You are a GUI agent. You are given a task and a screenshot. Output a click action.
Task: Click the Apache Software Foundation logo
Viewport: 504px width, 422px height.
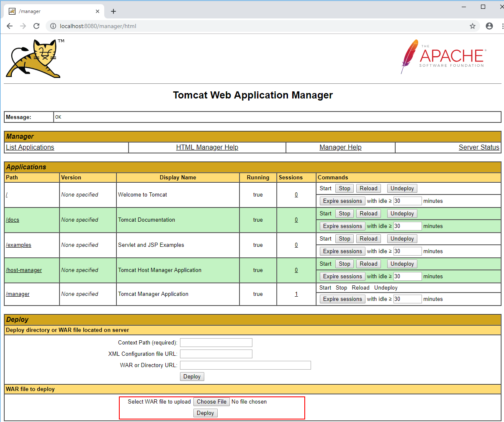(x=443, y=57)
